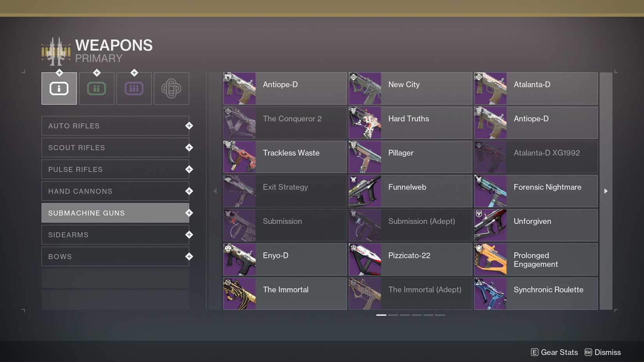The width and height of the screenshot is (644, 362).
Task: Click The Immortal (Adept) weapon icon
Action: pos(365,294)
